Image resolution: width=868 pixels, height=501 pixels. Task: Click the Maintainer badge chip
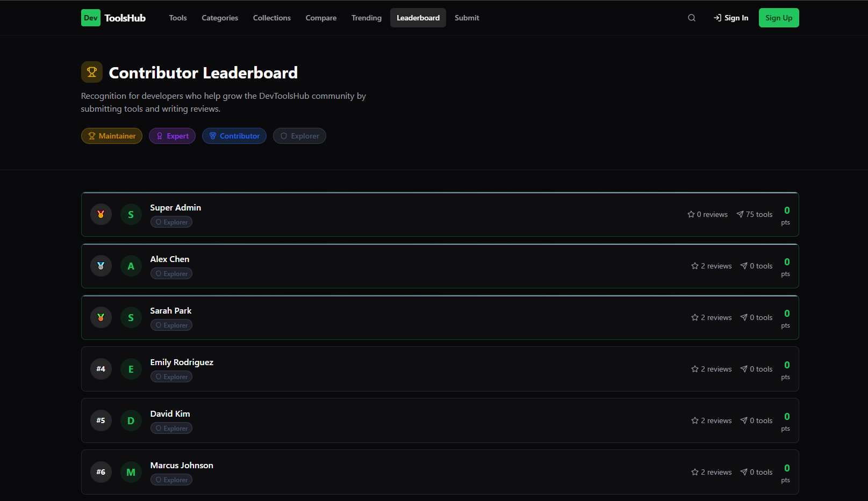pos(112,136)
